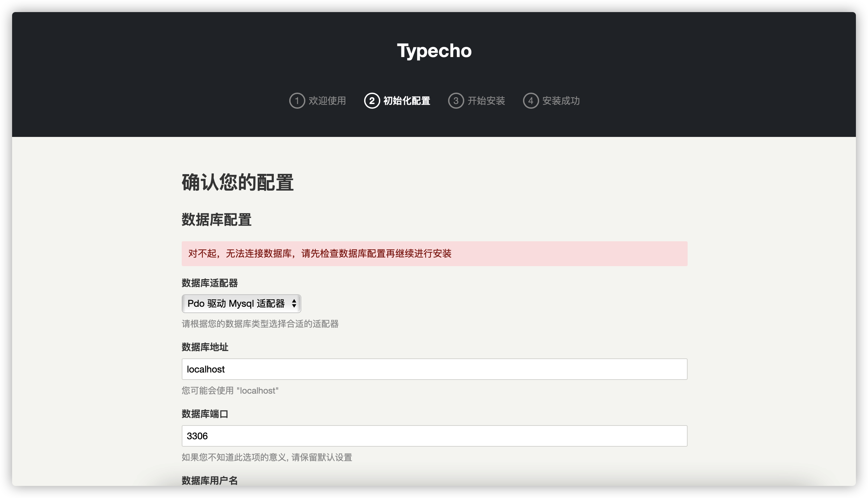This screenshot has height=498, width=868.
Task: Click the 数据库适配器 field label
Action: point(210,283)
